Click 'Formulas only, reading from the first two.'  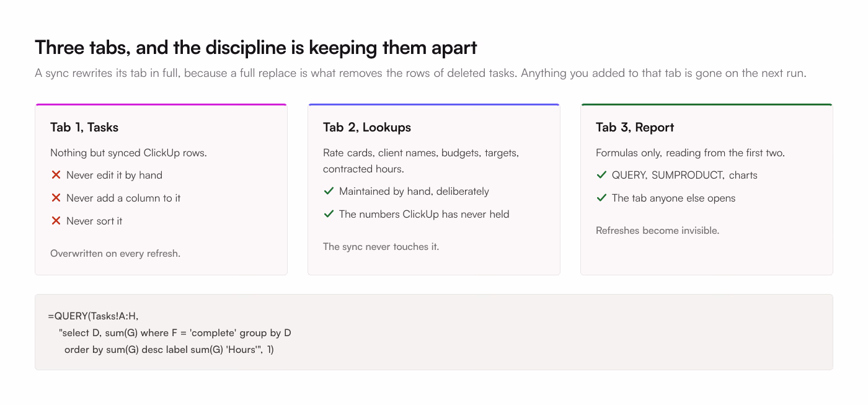(690, 153)
